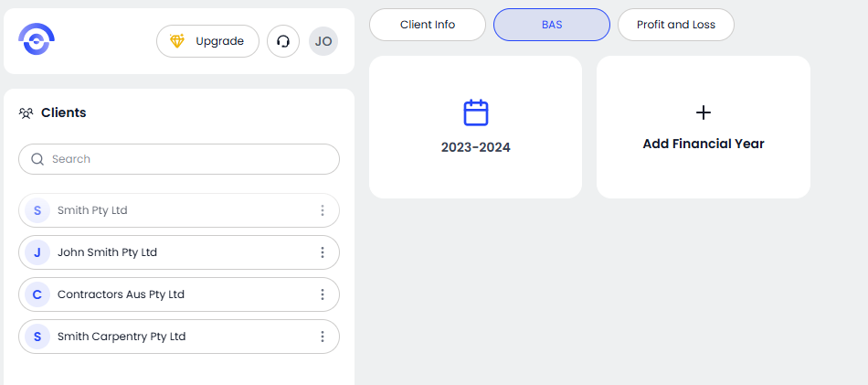Click the Upgrade button
868x385 pixels.
207,41
